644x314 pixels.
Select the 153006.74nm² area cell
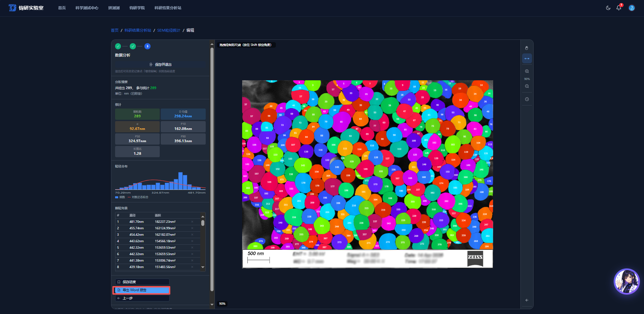(x=165, y=261)
